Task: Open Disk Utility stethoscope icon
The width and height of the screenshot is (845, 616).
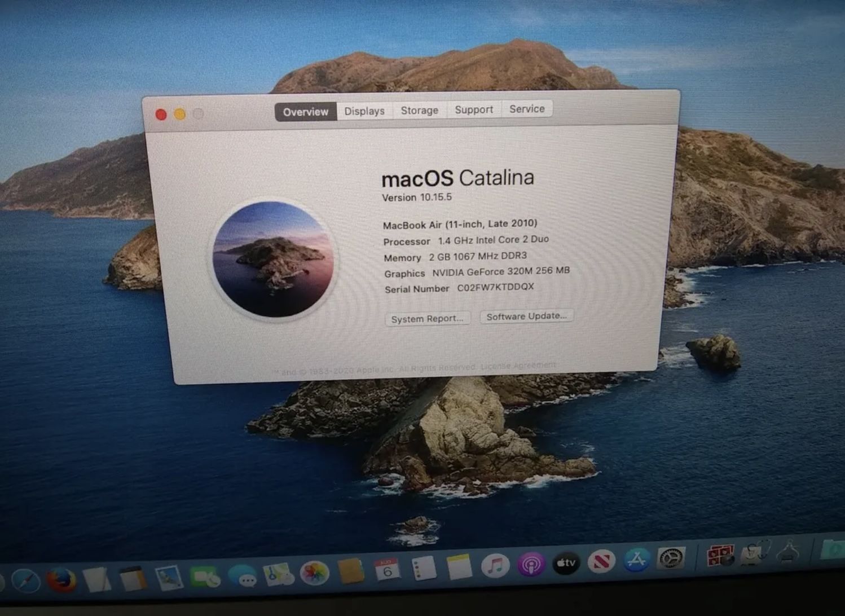Action: click(755, 553)
